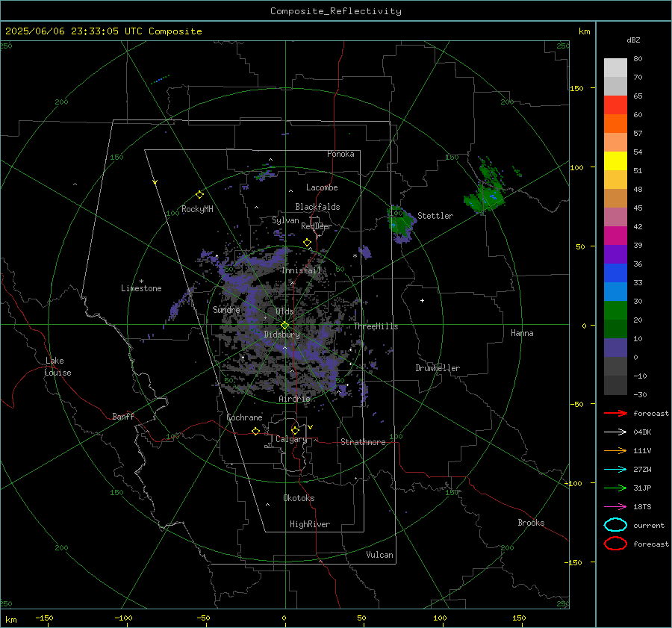
Task: Click the Lacombe town label
Action: click(322, 187)
